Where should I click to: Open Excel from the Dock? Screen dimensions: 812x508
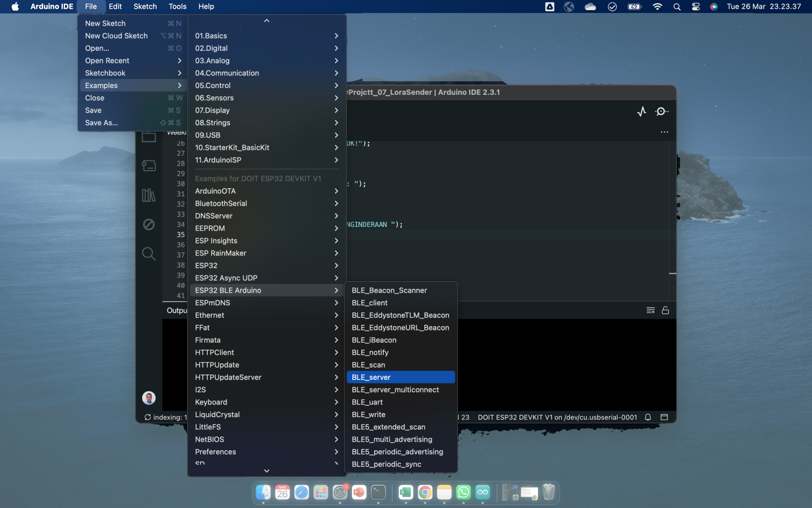[406, 493]
